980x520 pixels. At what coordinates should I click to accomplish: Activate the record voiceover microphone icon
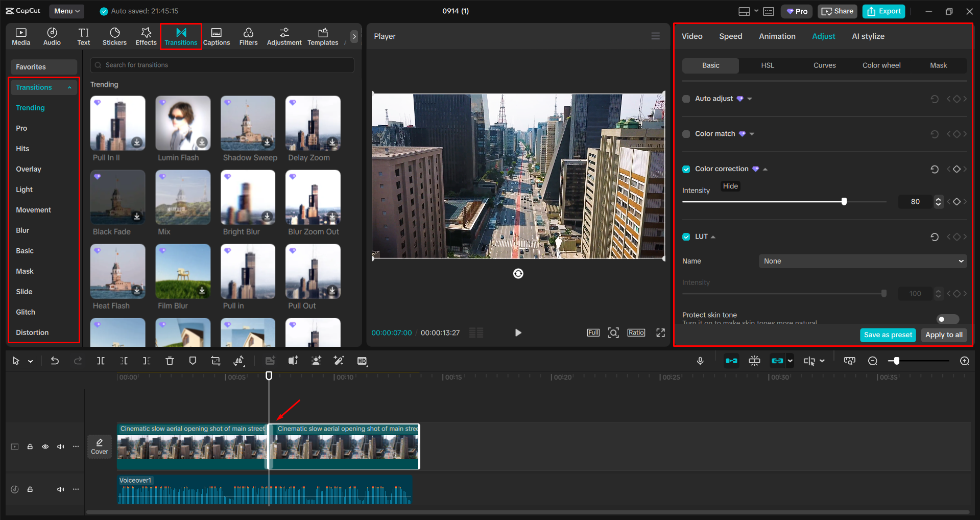[700, 361]
